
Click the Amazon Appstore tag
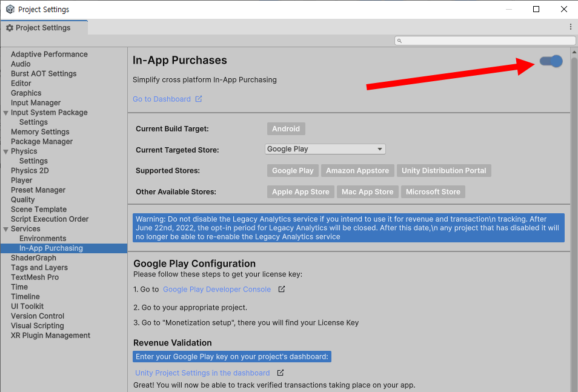[x=357, y=171]
